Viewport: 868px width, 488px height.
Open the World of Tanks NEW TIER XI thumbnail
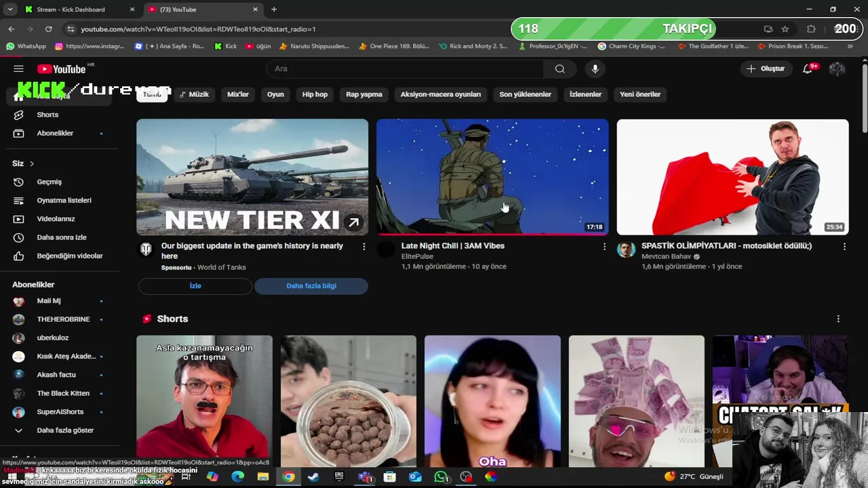[252, 177]
